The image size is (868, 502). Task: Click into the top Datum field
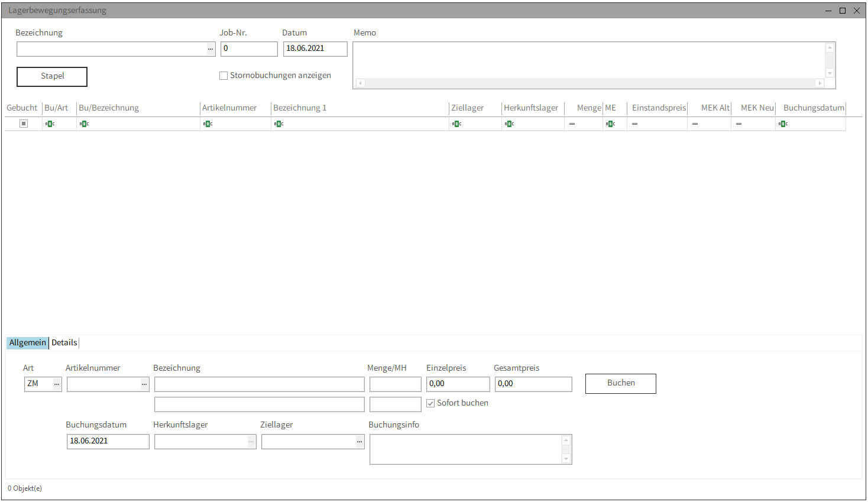click(x=315, y=49)
